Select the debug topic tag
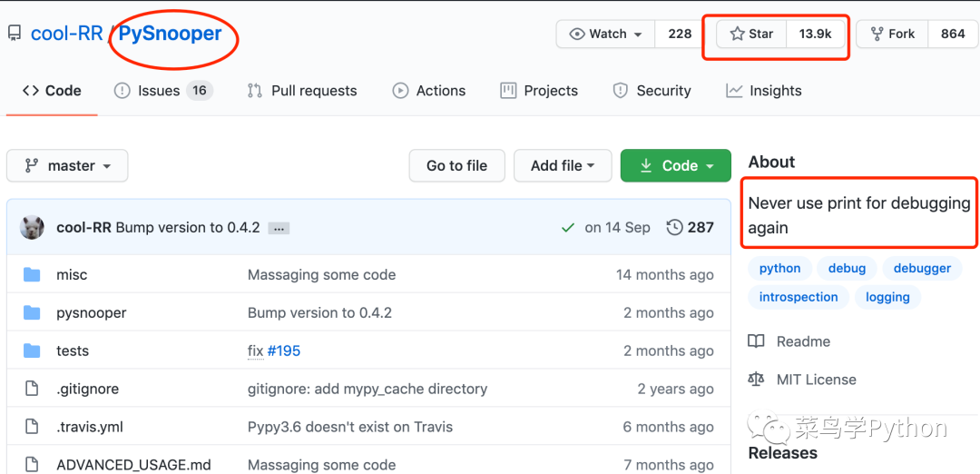 [847, 268]
